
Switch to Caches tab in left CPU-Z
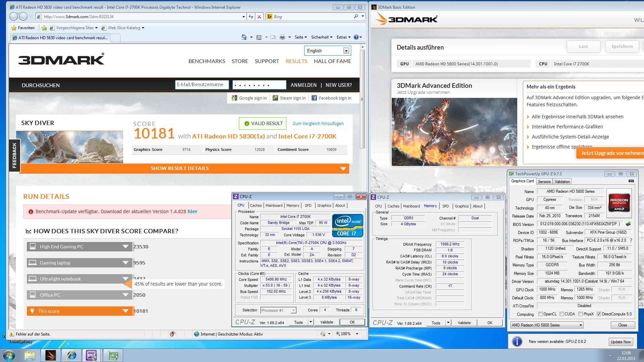[x=256, y=205]
